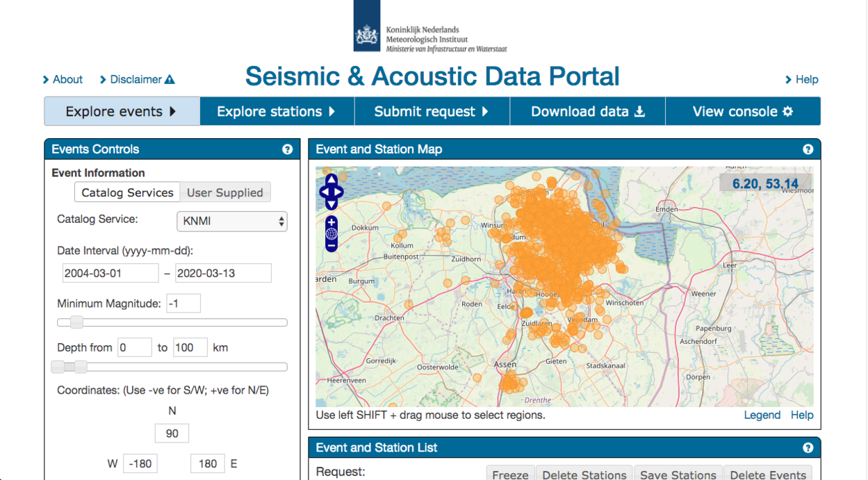Open the KNMI Catalog Service dropdown
868x480 pixels.
[x=231, y=222]
